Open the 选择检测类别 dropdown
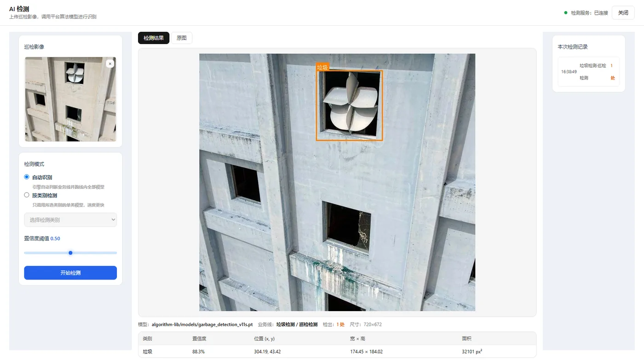644x364 pixels. coord(70,220)
